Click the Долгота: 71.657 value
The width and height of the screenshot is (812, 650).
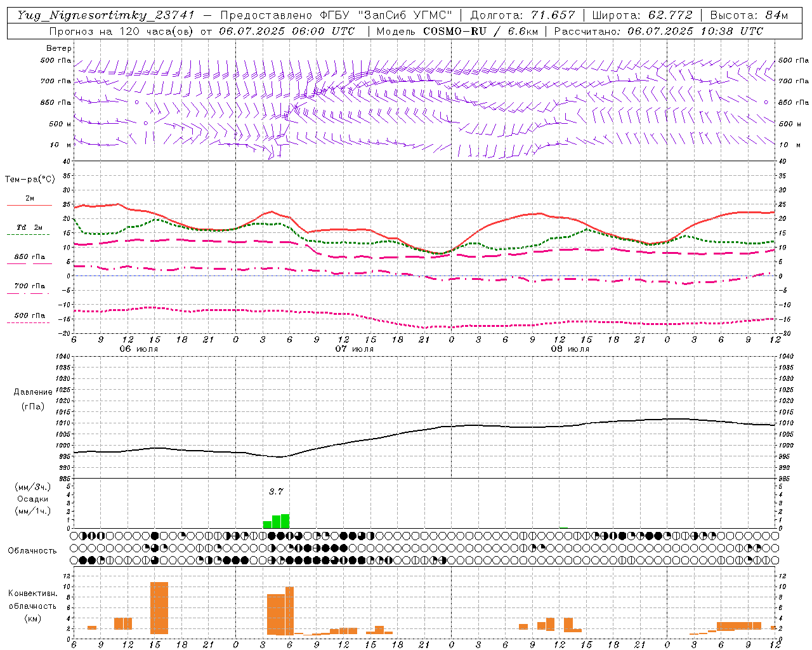pos(523,15)
